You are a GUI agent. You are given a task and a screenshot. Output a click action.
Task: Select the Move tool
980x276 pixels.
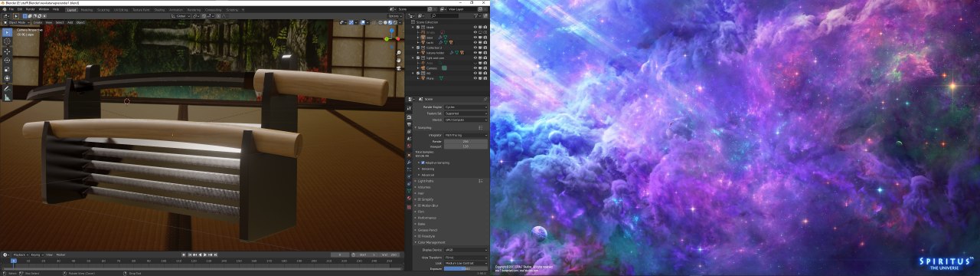click(x=7, y=51)
